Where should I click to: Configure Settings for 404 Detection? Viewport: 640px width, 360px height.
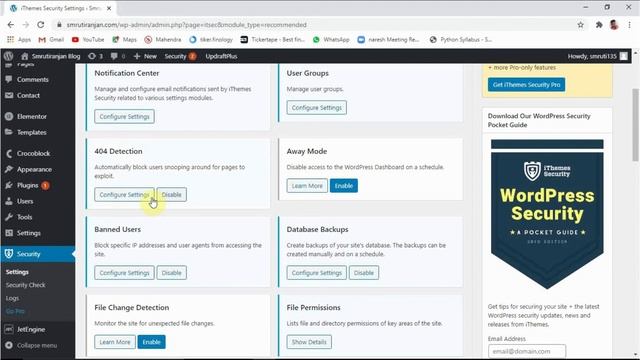124,195
